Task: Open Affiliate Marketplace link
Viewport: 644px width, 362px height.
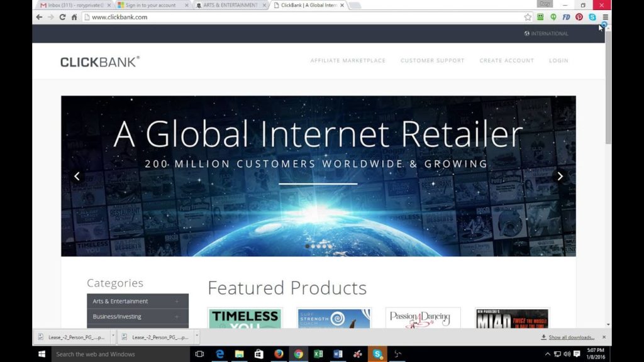Action: (x=348, y=60)
